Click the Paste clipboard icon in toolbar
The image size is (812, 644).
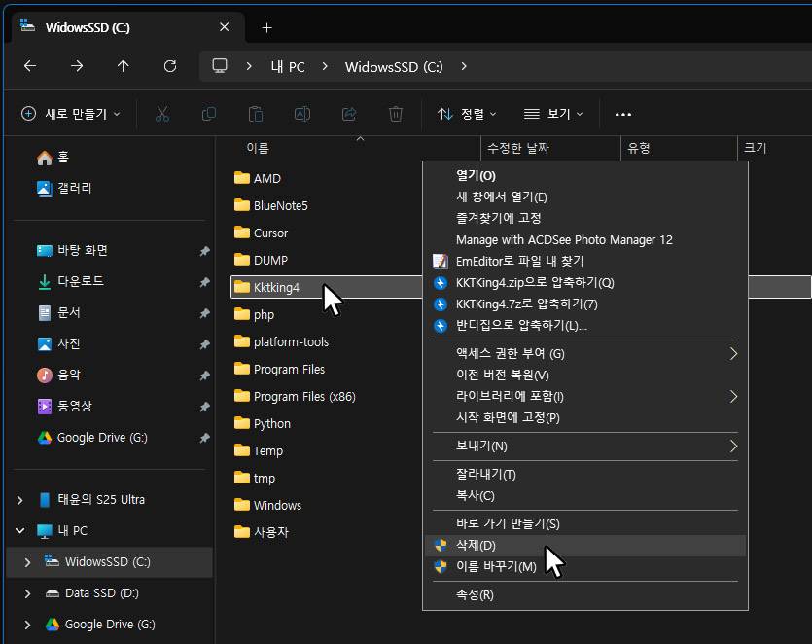point(256,114)
